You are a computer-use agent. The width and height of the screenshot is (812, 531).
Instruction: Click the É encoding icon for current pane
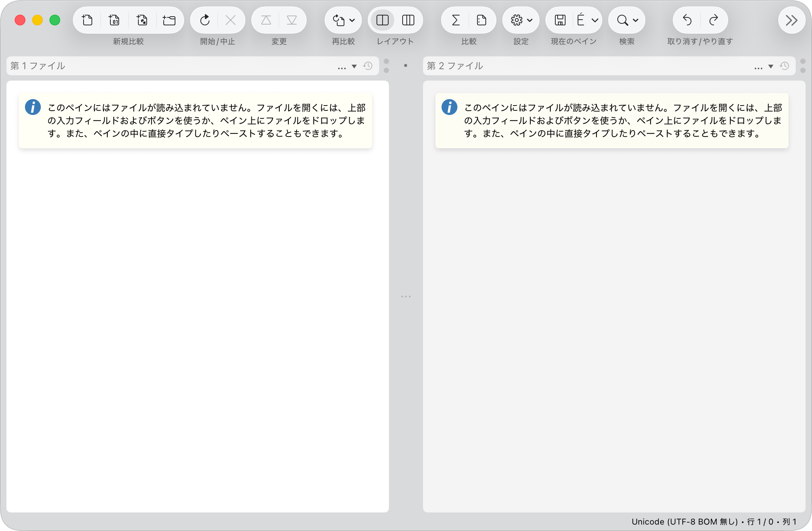coord(581,20)
